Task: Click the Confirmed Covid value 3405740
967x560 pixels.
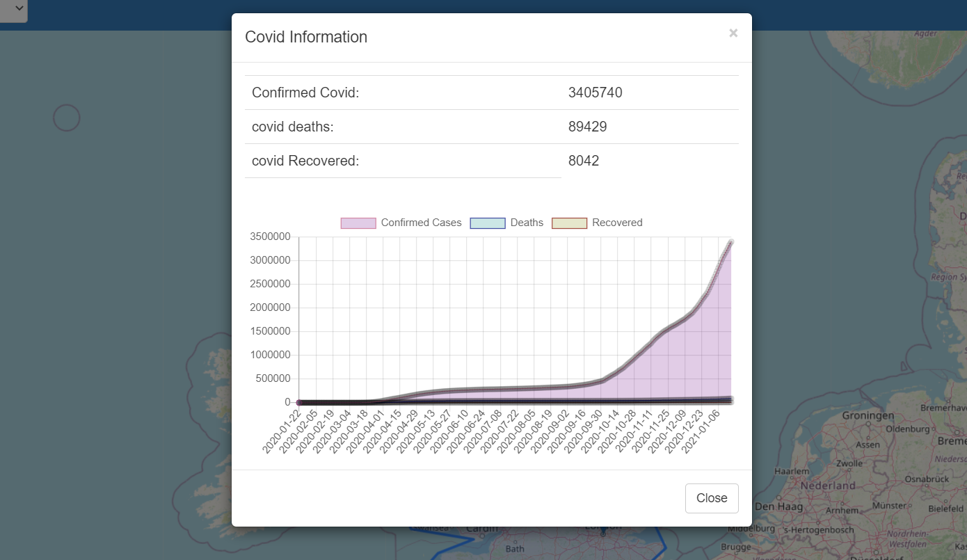Action: coord(595,93)
